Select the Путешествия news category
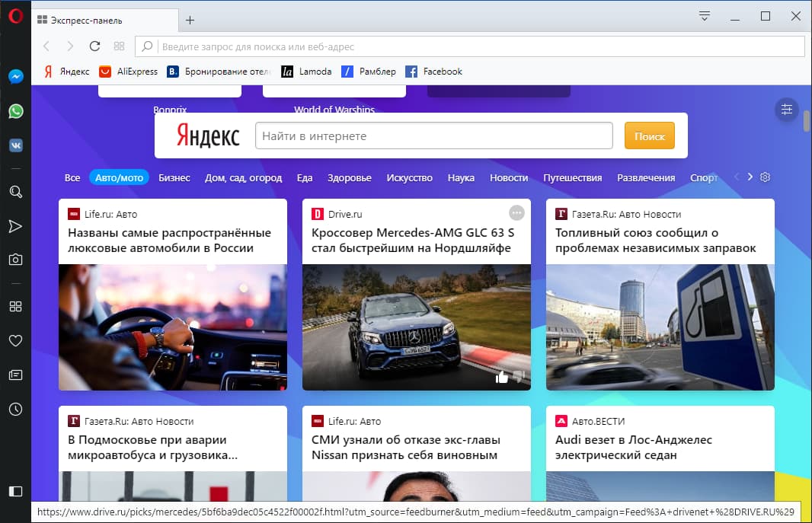This screenshot has width=812, height=523. [572, 177]
